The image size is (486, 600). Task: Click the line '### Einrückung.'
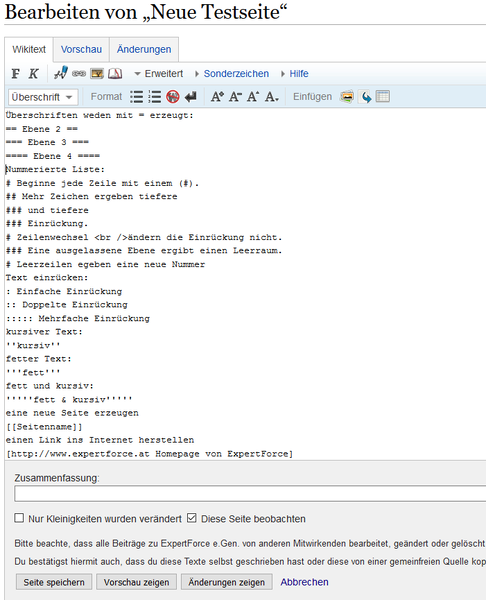pos(47,223)
